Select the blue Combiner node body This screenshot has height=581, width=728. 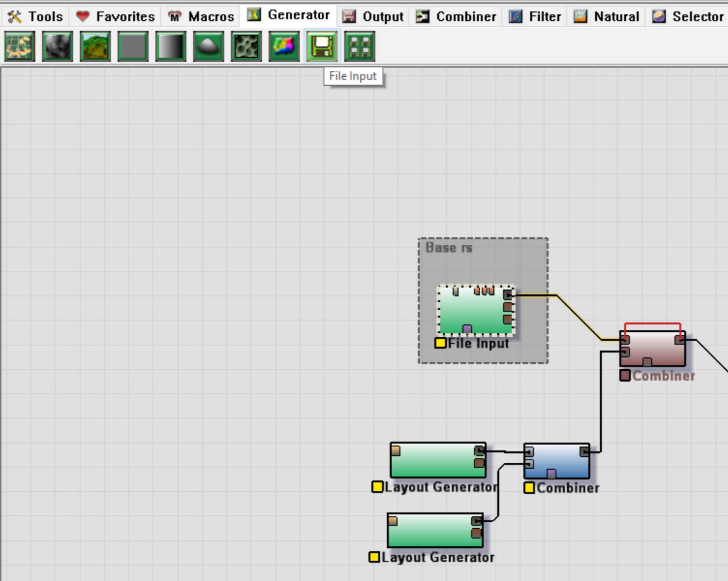coord(556,460)
